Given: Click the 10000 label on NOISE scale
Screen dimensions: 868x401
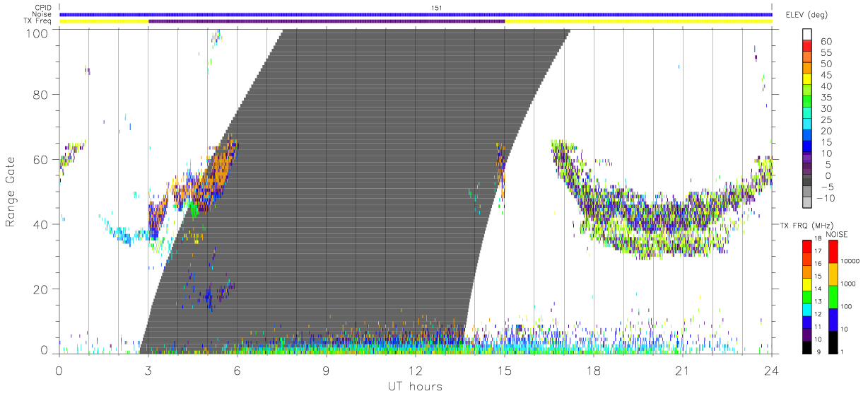Looking at the screenshot, I should click(x=851, y=261).
